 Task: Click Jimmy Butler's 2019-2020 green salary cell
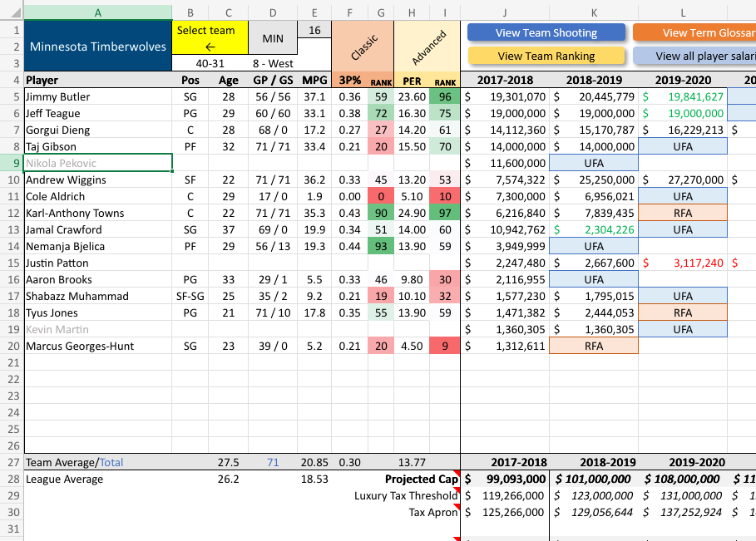(683, 97)
